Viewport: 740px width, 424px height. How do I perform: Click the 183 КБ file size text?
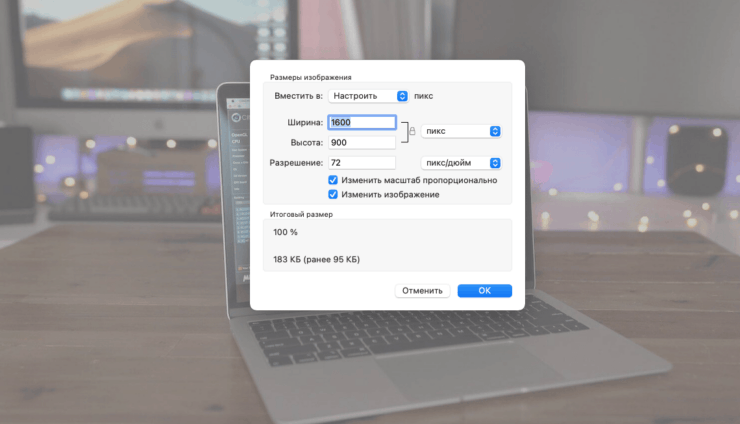[316, 260]
